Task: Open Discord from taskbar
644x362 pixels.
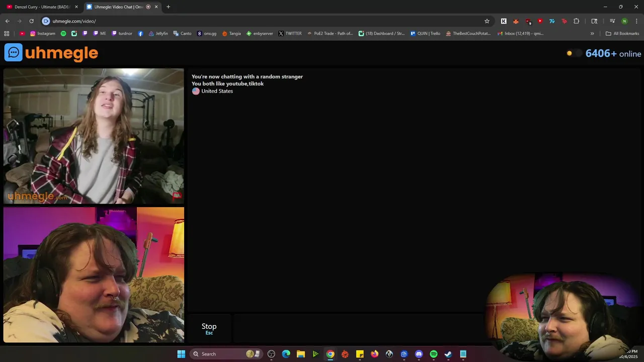Action: coord(419,354)
